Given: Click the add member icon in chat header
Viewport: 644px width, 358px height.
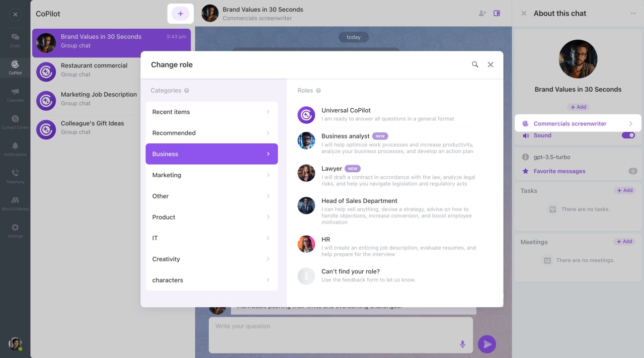Looking at the screenshot, I should click(482, 14).
